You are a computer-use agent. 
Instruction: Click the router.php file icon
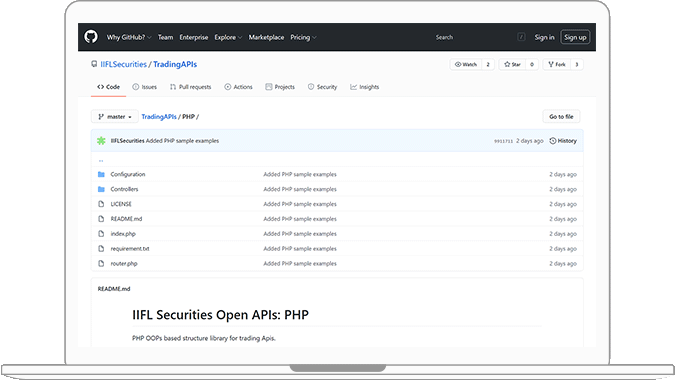[x=101, y=263]
